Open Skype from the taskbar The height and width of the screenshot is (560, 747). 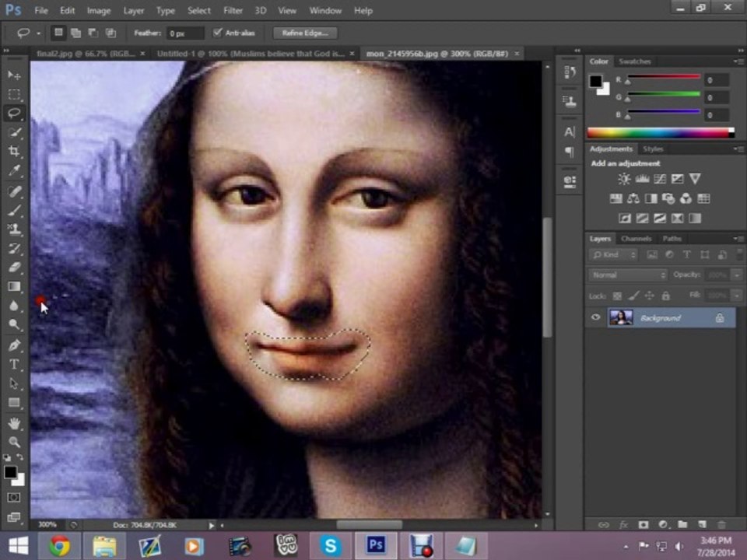pos(330,546)
